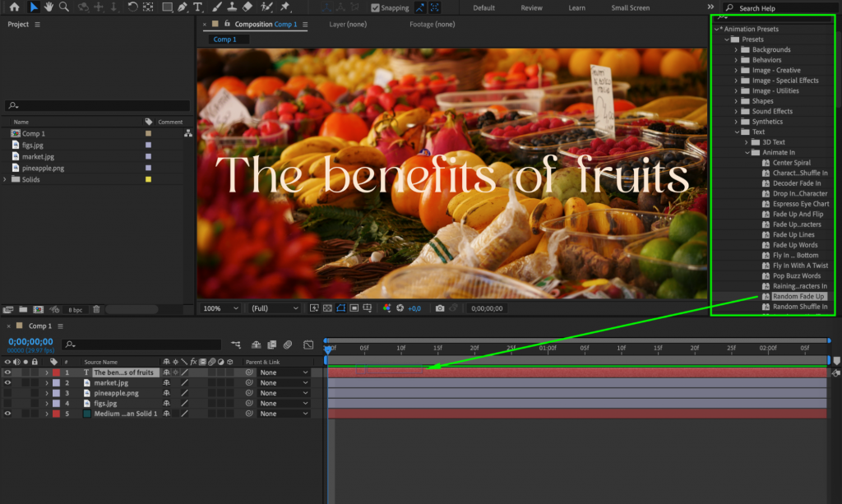Click the red label swatch of layer 1
Screen dimensions: 842x504
(x=56, y=372)
